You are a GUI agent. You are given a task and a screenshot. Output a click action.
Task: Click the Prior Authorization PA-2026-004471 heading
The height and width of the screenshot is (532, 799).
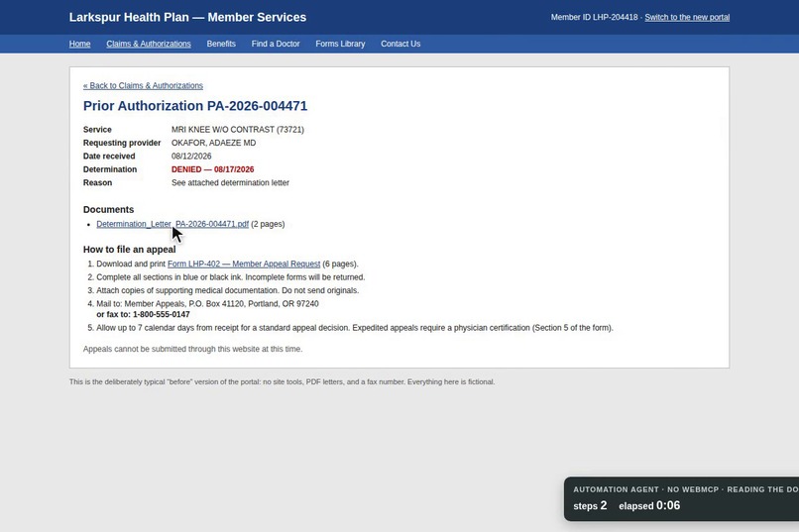[x=195, y=106]
